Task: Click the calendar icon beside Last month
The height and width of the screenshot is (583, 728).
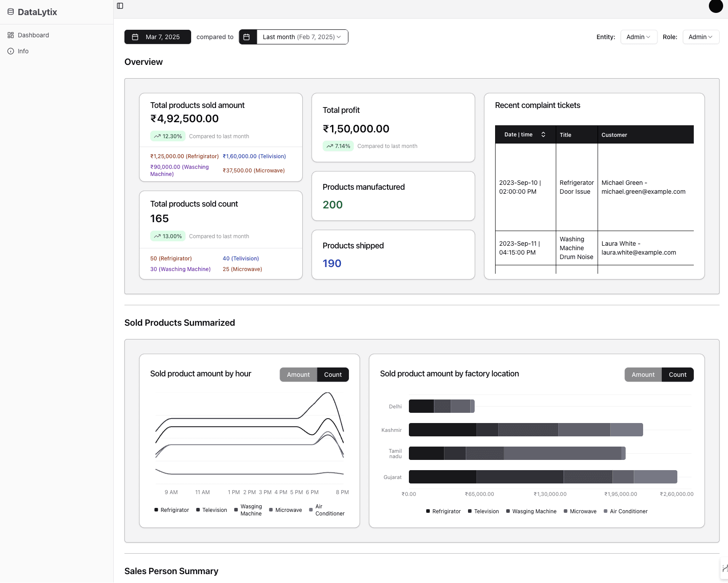Action: [x=248, y=37]
